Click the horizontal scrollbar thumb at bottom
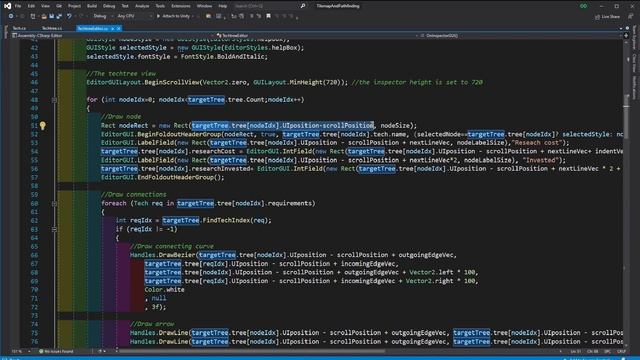Image resolution: width=640 pixels, height=360 pixels. click(x=251, y=351)
